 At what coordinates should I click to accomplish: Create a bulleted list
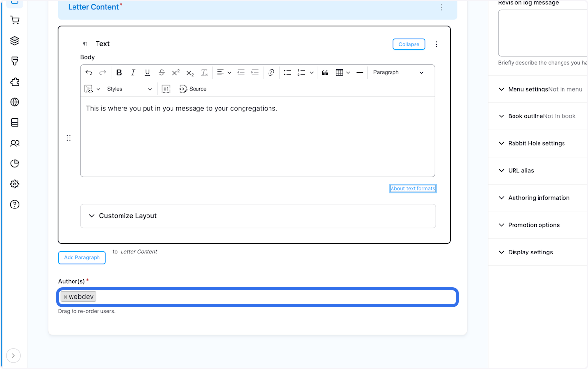[287, 72]
